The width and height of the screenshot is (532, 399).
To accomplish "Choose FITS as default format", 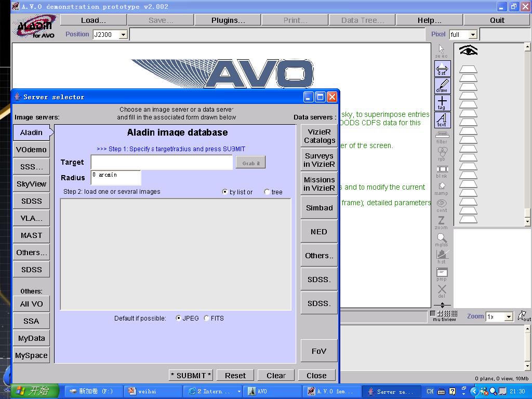I will tap(206, 318).
